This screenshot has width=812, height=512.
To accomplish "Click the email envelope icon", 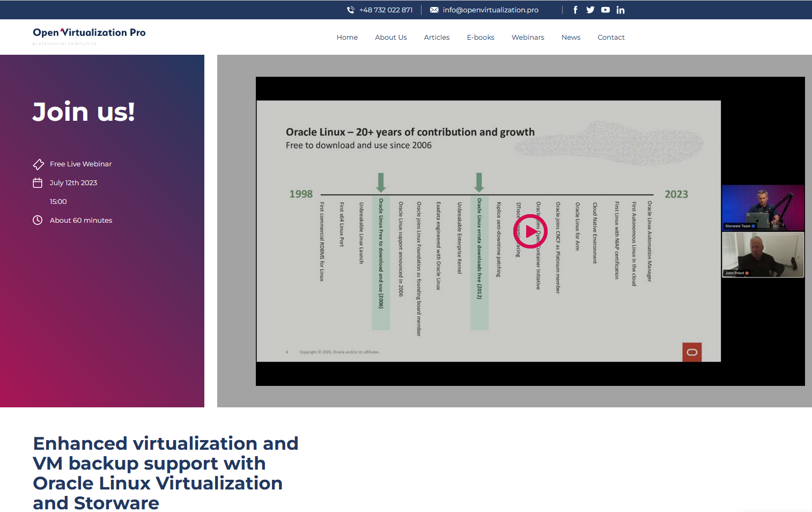I will [434, 10].
